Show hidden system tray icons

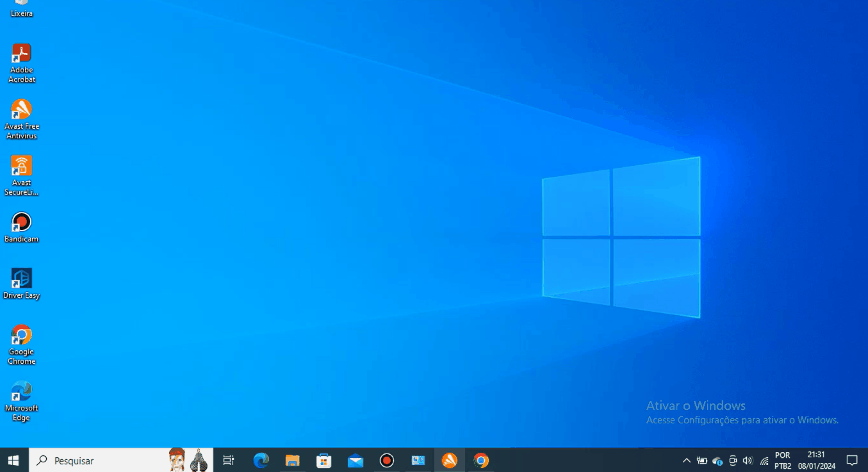click(687, 460)
